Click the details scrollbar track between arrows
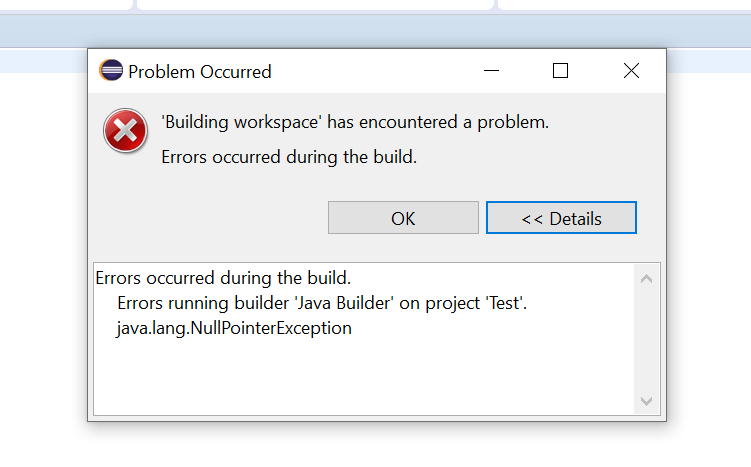 pyautogui.click(x=647, y=340)
